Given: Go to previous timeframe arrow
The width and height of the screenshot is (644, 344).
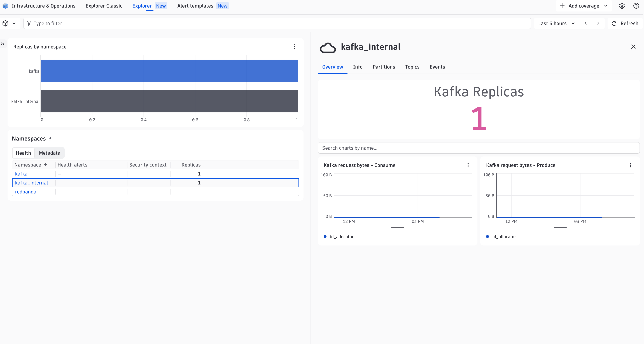Looking at the screenshot, I should tap(585, 23).
